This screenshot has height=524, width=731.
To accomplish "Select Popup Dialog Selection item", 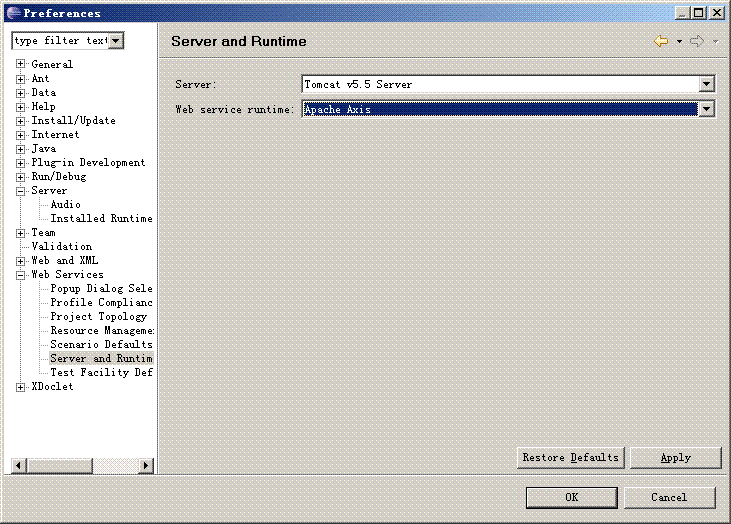I will point(101,288).
